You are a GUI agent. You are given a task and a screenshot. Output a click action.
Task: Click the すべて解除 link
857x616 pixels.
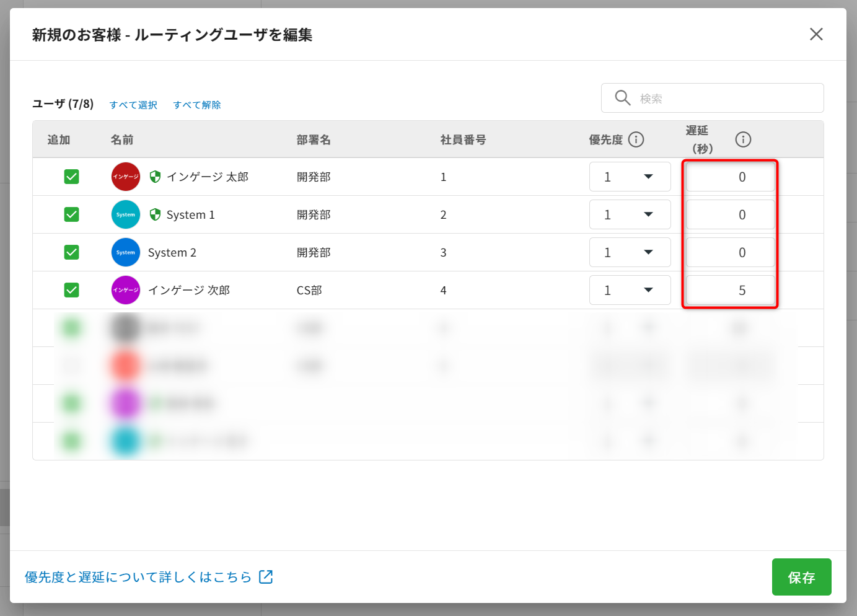click(197, 105)
